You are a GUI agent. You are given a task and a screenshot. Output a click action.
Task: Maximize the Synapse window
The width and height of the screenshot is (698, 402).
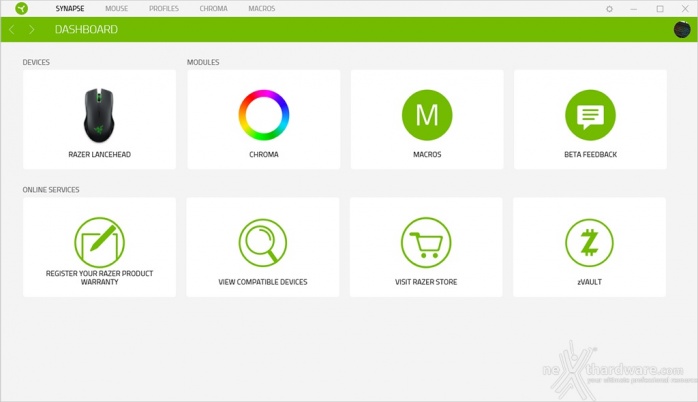(x=660, y=8)
